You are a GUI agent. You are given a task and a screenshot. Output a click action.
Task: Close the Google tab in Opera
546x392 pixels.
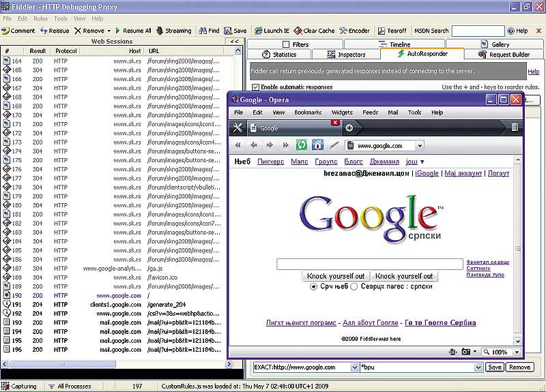[335, 123]
